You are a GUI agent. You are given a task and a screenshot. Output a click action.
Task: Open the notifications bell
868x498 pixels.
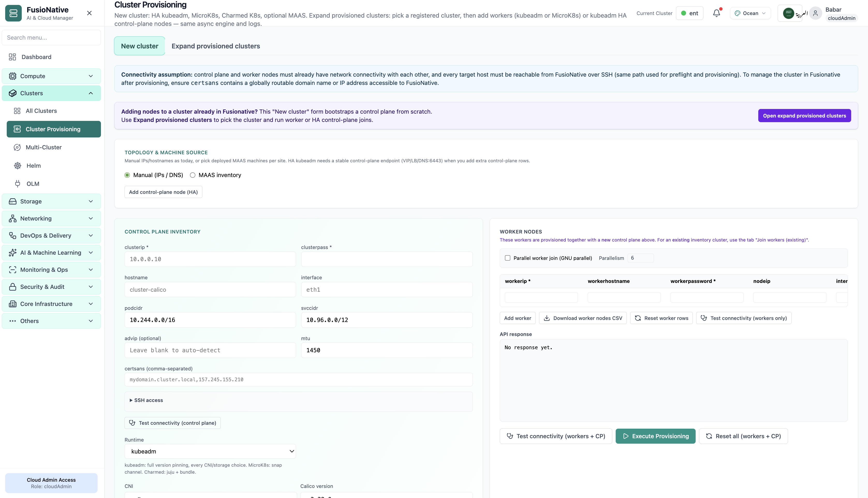(x=717, y=13)
